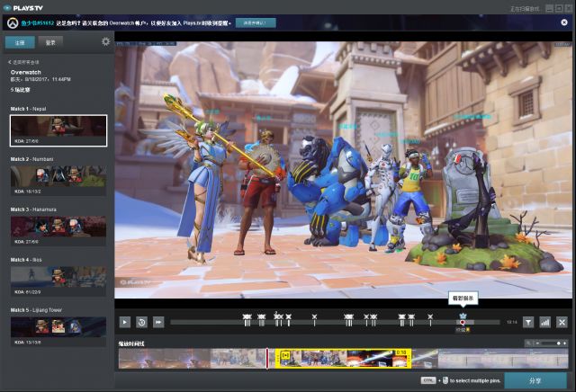The height and width of the screenshot is (392, 576).
Task: Click the blue confirm button in the banner
Action: 256,22
